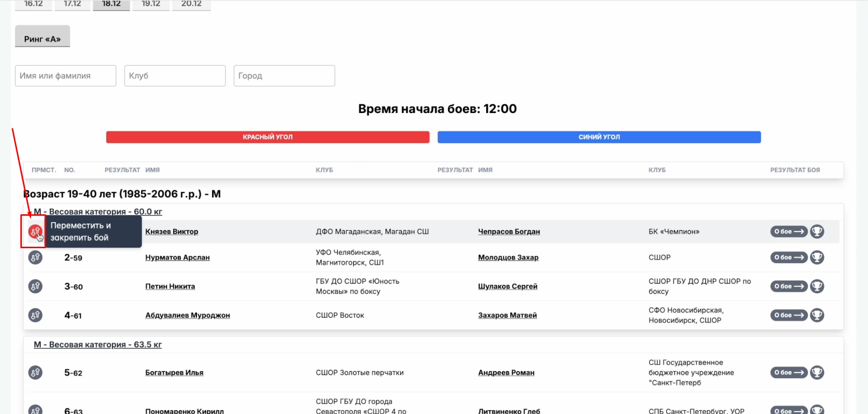
Task: Click move icon for bout 3-60
Action: coord(35,287)
